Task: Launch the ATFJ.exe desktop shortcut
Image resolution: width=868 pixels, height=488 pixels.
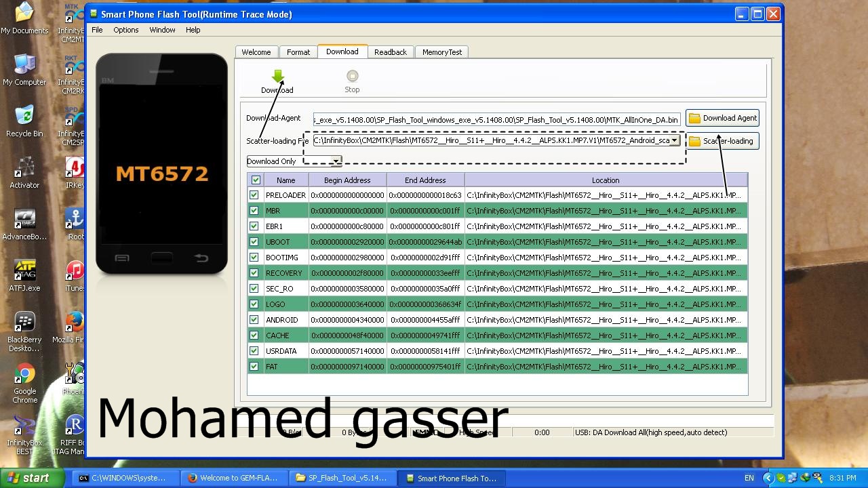Action: point(24,276)
